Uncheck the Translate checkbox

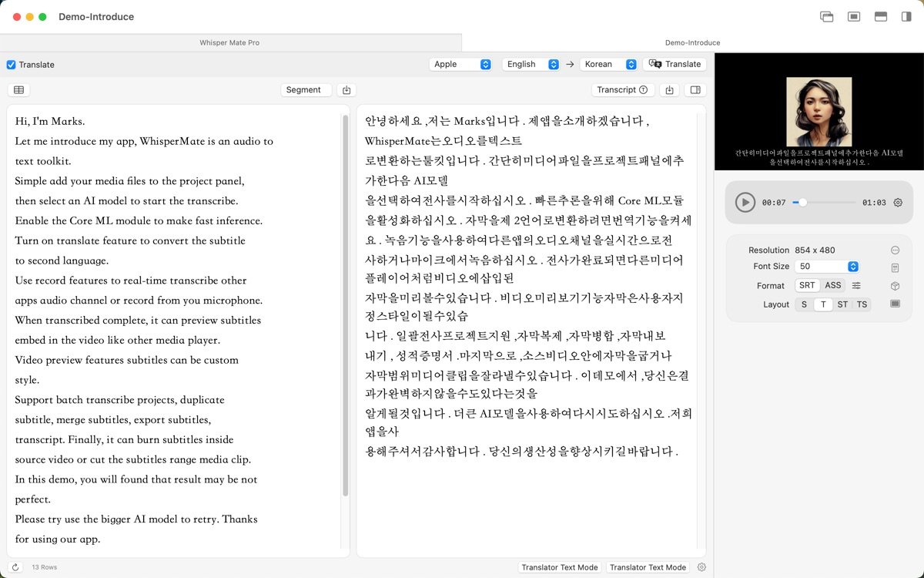point(11,65)
